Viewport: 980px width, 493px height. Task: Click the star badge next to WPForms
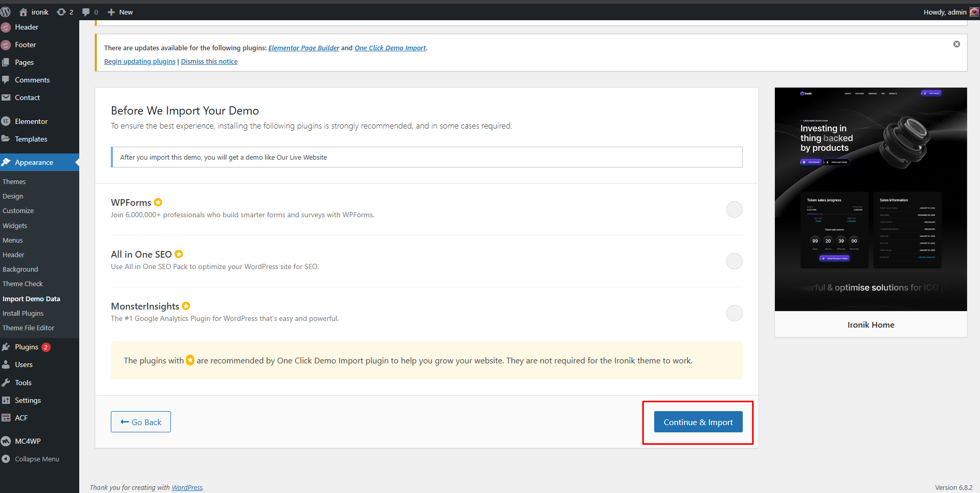[158, 202]
